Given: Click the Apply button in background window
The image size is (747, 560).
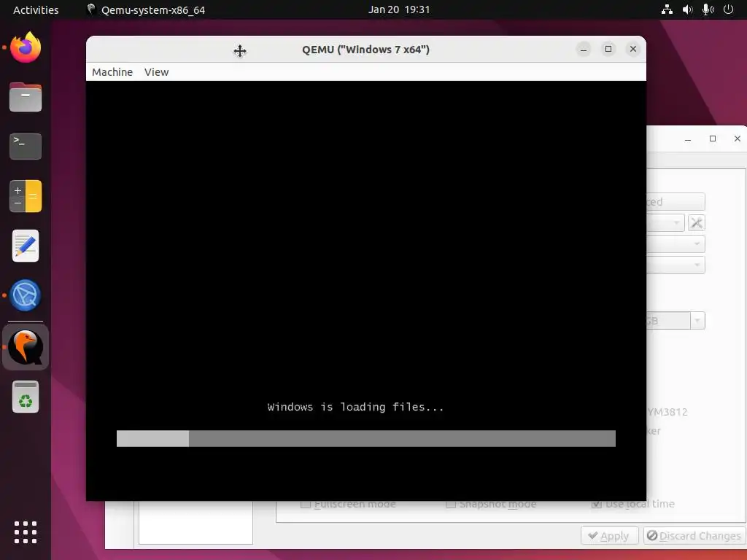Looking at the screenshot, I should tap(609, 536).
